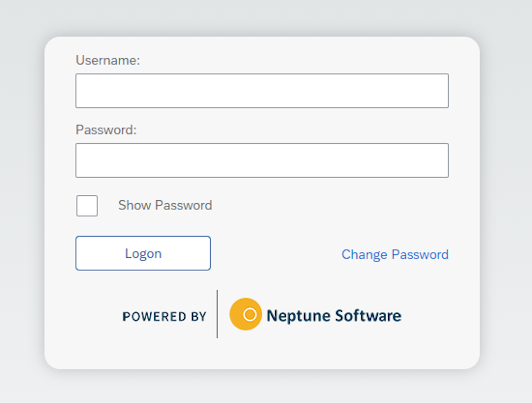Click the Password: label text

click(x=106, y=130)
